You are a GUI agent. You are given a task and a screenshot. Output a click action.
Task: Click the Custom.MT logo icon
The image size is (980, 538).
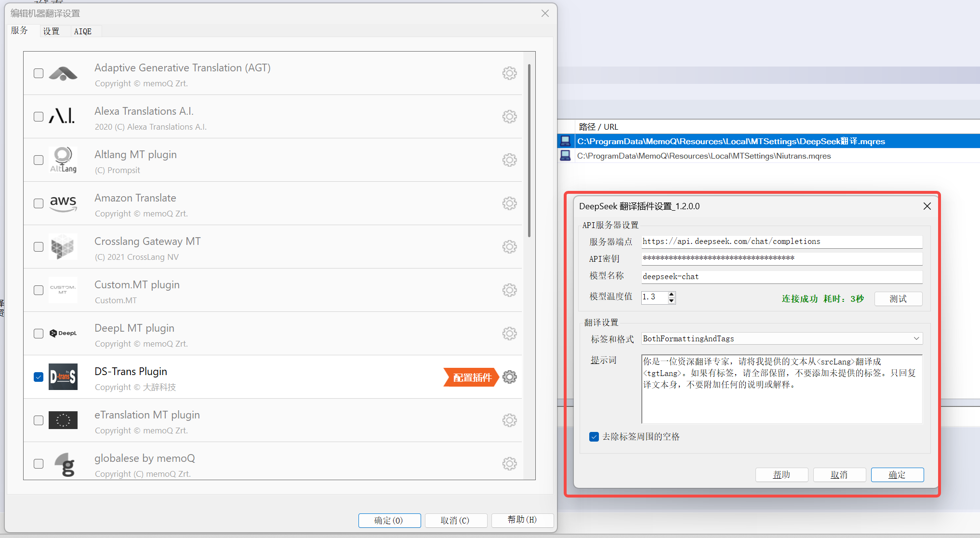point(63,290)
